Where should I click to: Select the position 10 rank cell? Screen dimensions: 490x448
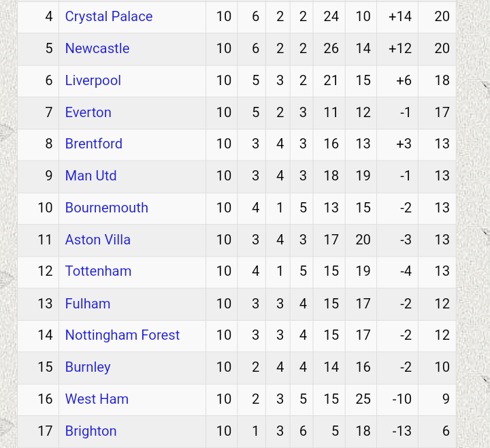38,208
